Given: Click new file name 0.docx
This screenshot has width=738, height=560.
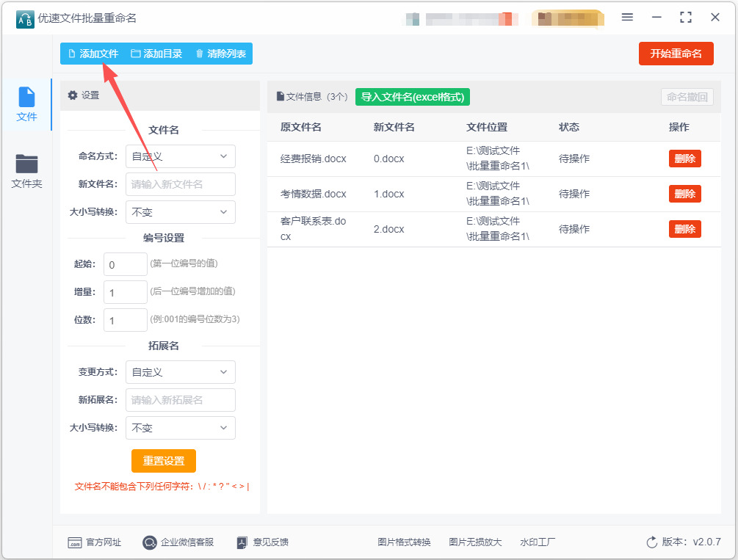Looking at the screenshot, I should [388, 159].
